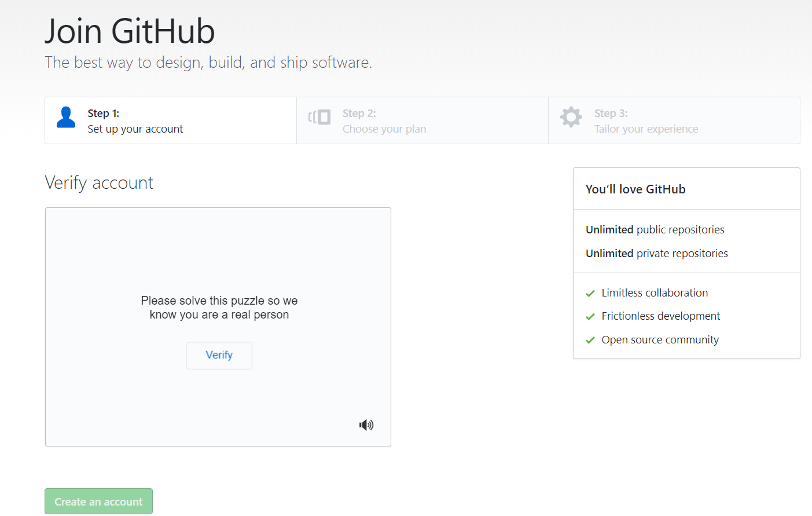Click the audio challenge speaker icon

tap(366, 425)
